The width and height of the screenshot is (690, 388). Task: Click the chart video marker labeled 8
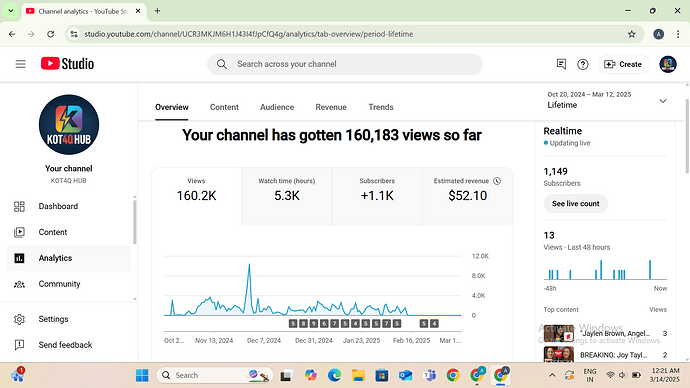point(303,324)
